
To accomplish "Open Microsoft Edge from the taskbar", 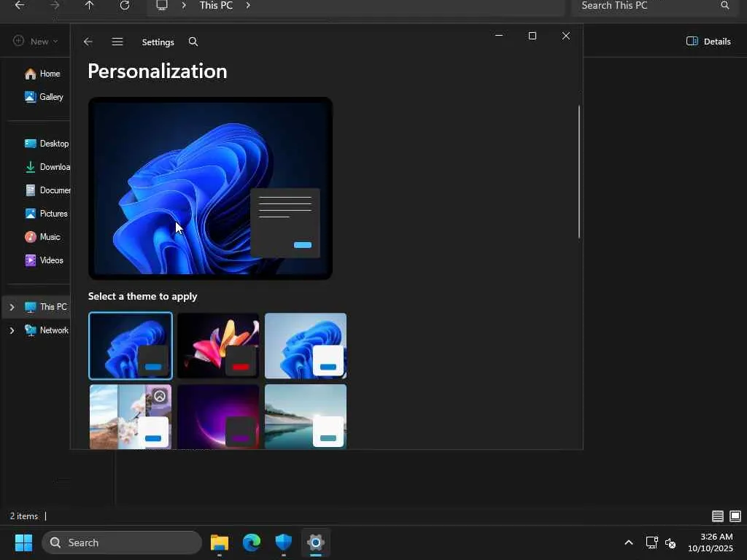I will [x=252, y=542].
